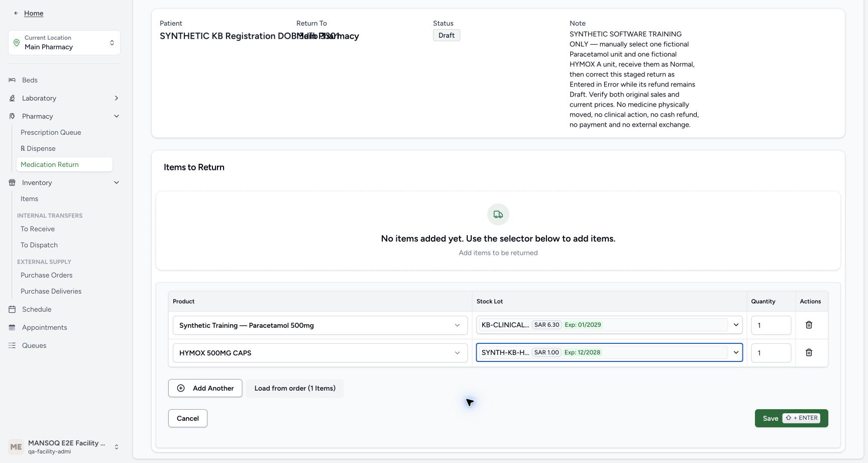Navigate to Purchase Deliveries

pyautogui.click(x=51, y=291)
